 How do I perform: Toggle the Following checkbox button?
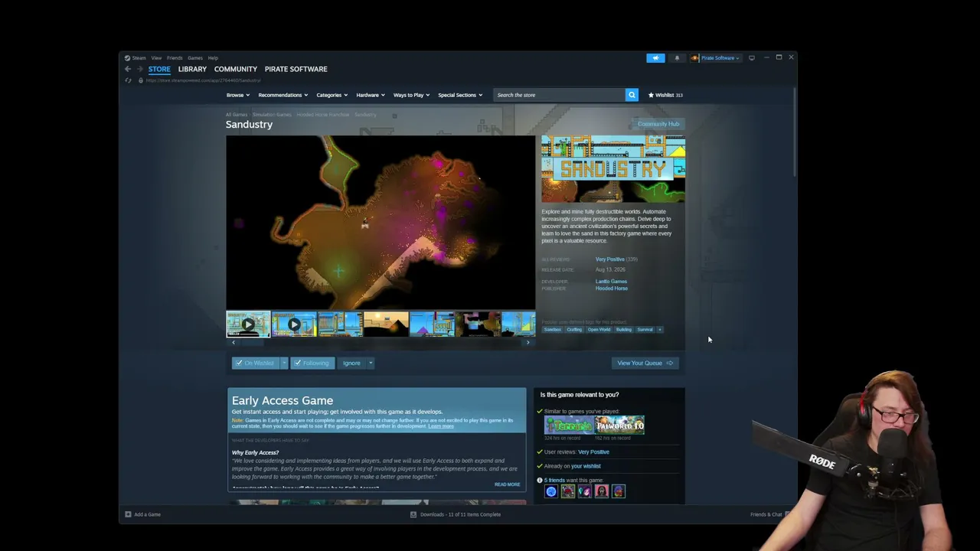[312, 363]
